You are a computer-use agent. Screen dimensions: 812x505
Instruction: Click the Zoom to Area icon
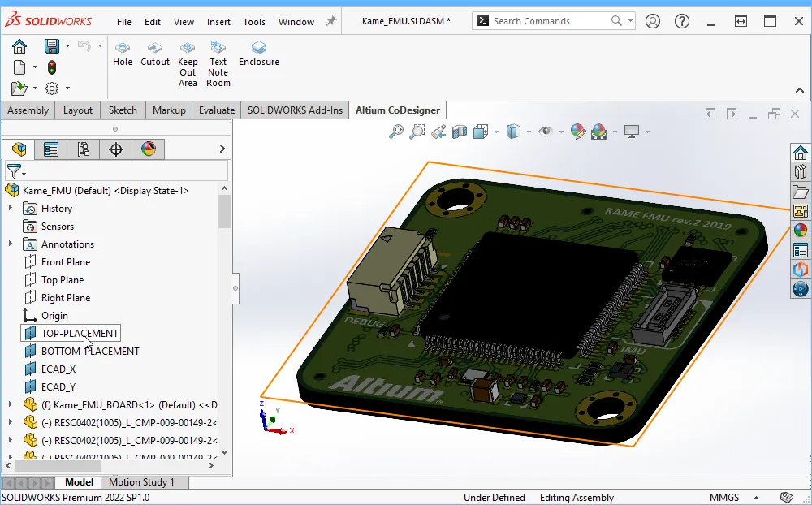coord(417,132)
